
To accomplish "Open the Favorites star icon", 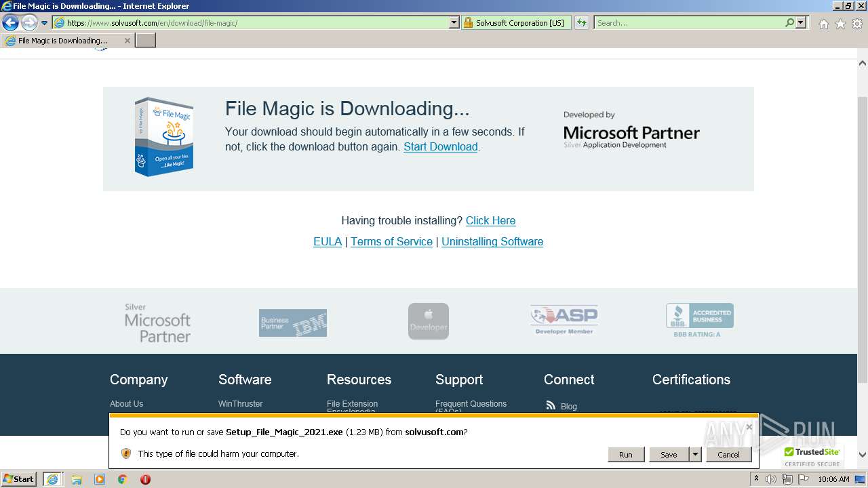I will click(x=840, y=24).
